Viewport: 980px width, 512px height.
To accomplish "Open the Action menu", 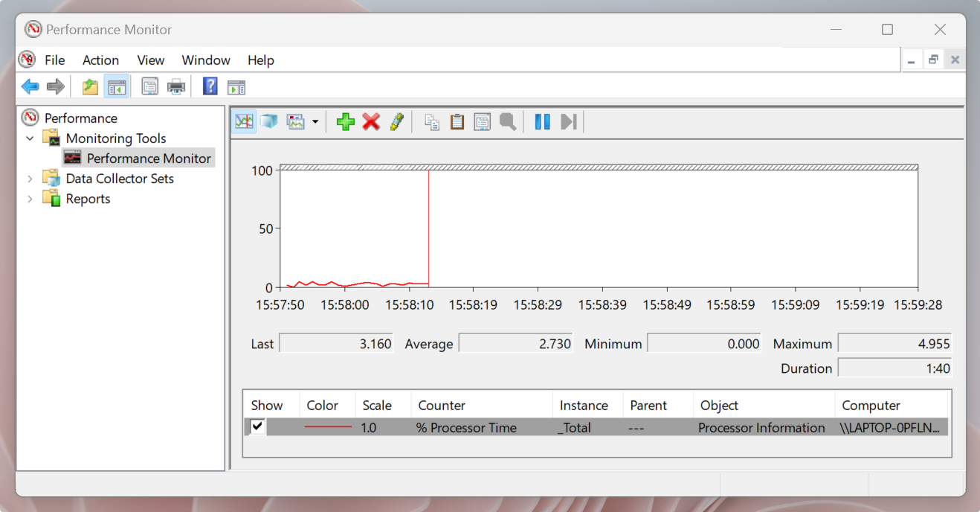I will tap(100, 60).
